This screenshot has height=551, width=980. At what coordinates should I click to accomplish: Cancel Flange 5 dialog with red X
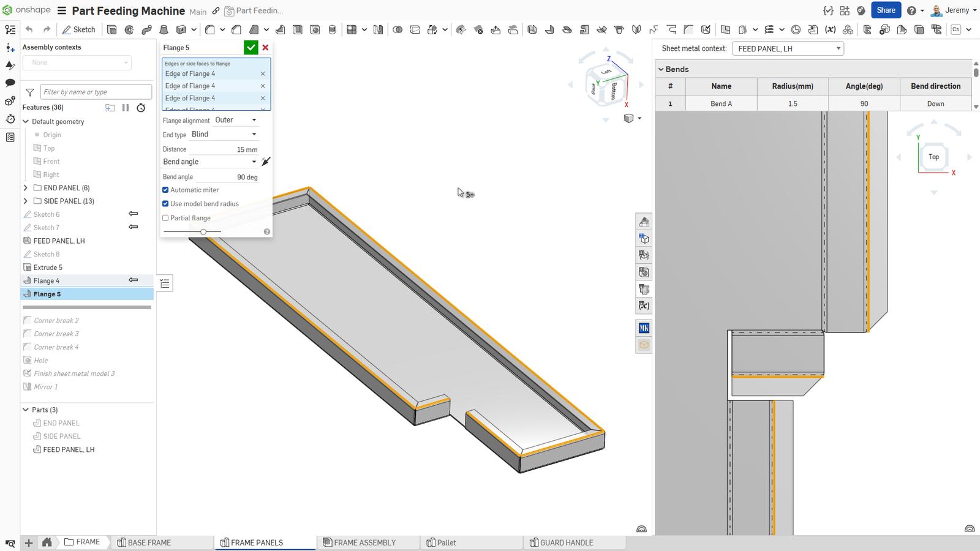[265, 47]
